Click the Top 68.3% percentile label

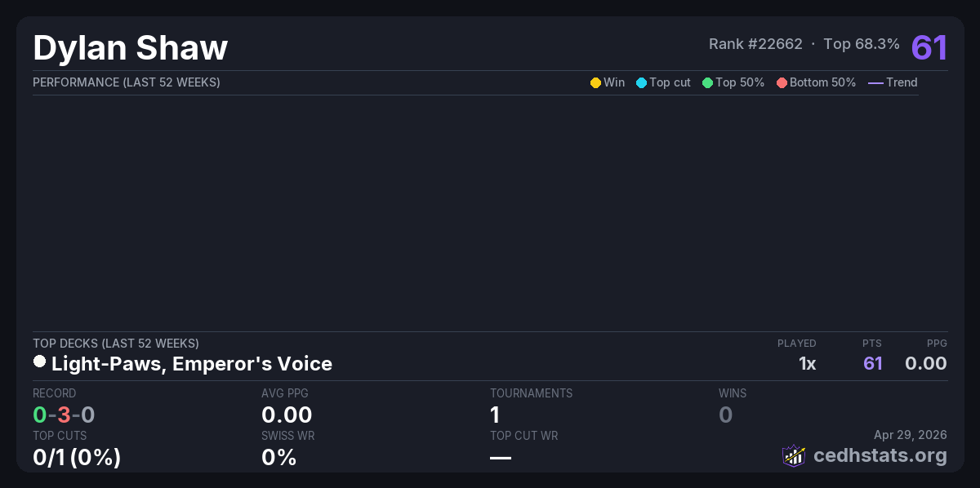tap(862, 44)
